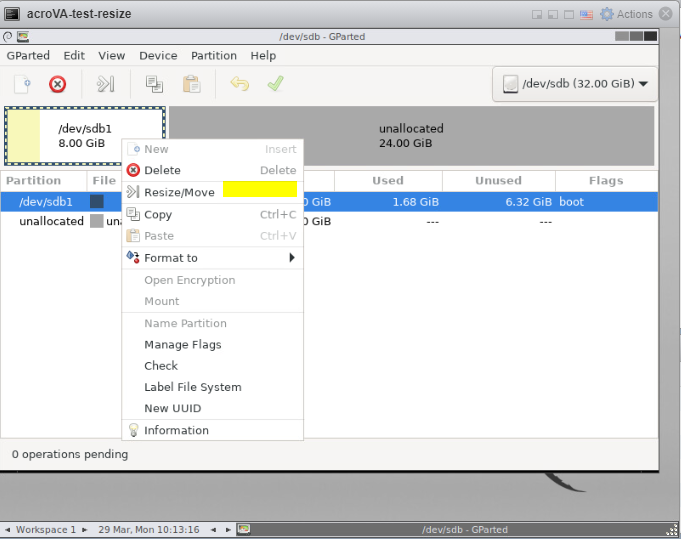Screen dimensions: 681x539
Task: Click the Unused column header
Action: click(499, 181)
